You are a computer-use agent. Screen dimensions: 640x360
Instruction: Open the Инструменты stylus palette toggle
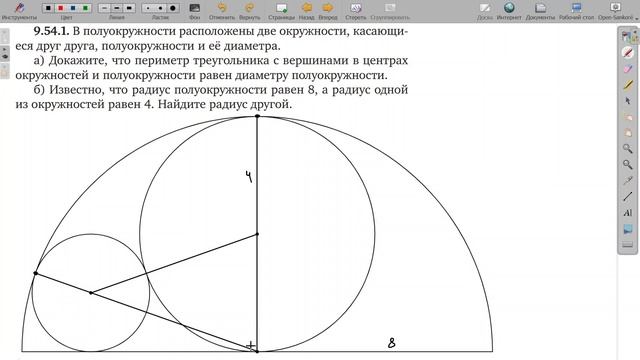(19, 10)
